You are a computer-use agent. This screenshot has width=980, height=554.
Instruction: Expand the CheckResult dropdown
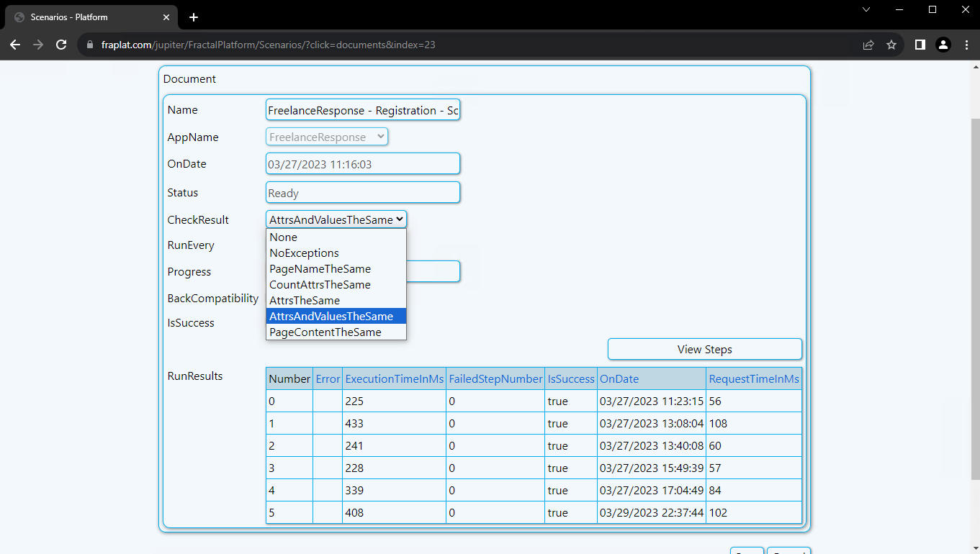pos(336,219)
